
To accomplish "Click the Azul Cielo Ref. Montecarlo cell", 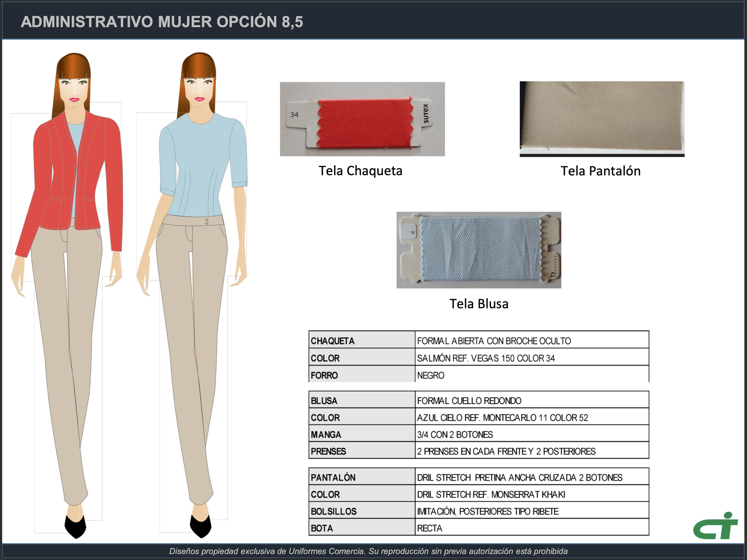I will click(532, 418).
